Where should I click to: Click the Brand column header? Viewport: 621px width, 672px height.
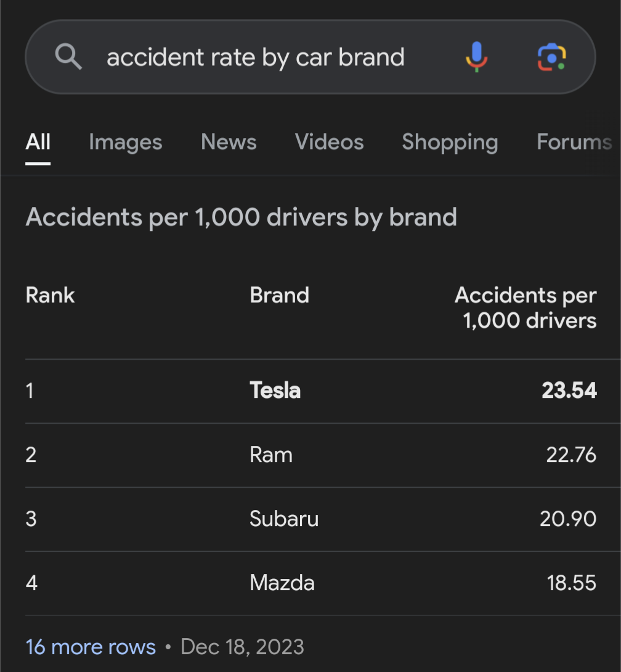pos(280,295)
